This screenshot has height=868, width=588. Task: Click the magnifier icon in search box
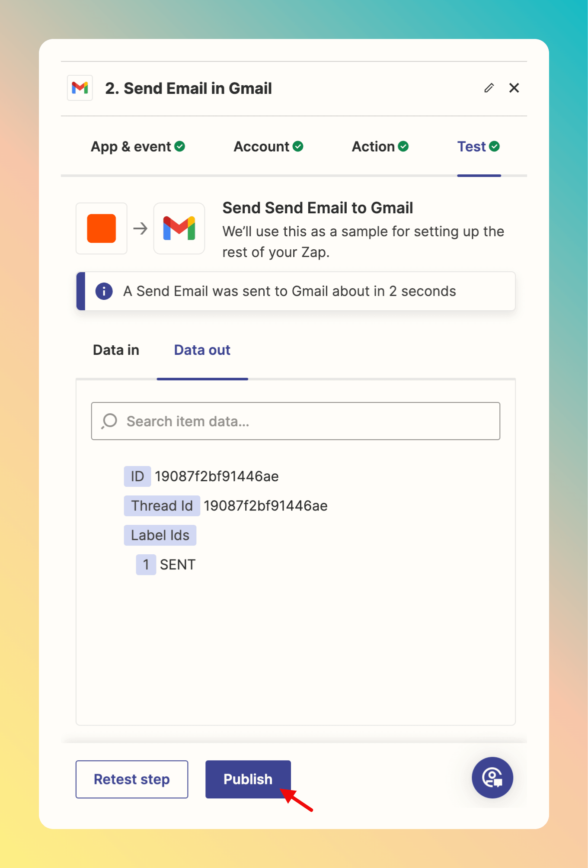(109, 421)
